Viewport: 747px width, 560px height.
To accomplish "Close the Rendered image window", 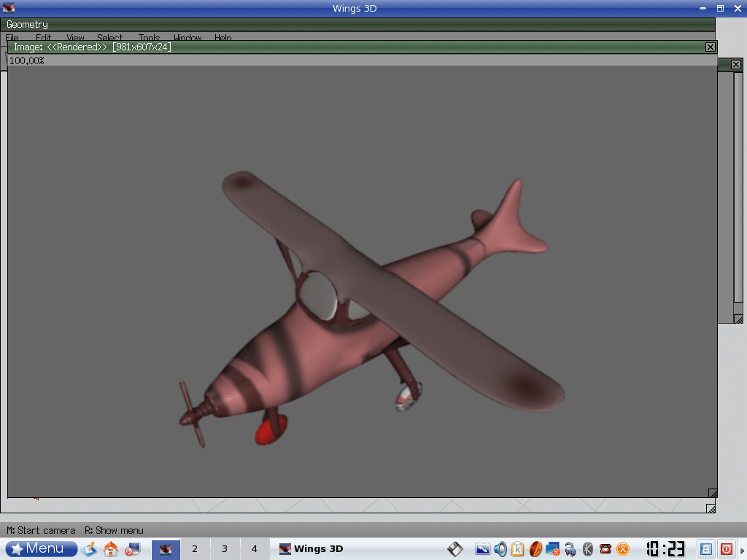I will 710,47.
